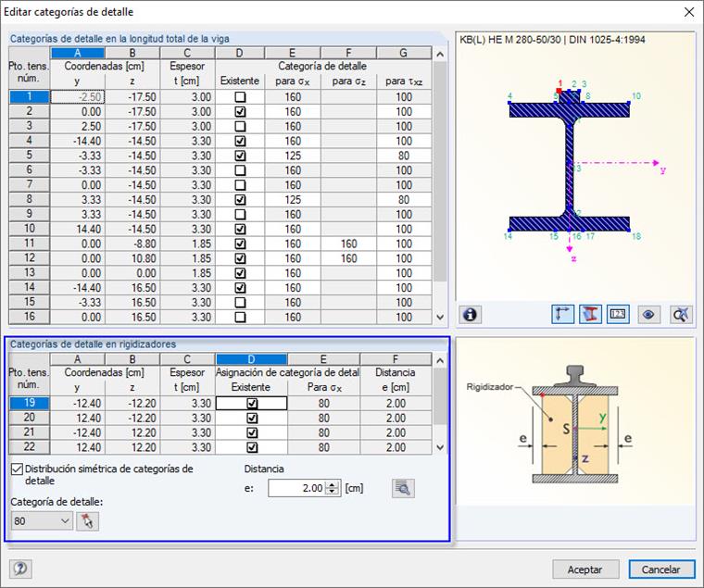Viewport: 704px width, 588px height.
Task: Select column header G in upper table
Action: [404, 53]
